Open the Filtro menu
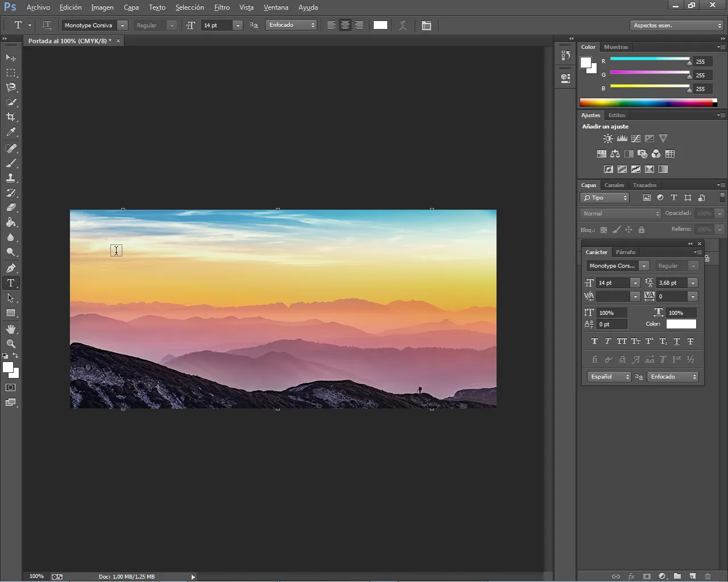The height and width of the screenshot is (582, 728). pyautogui.click(x=222, y=7)
